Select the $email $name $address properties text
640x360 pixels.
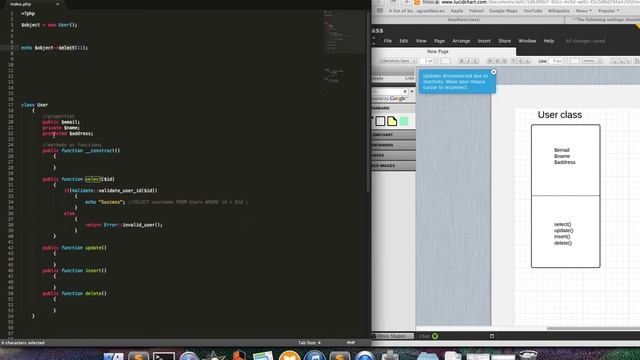tap(564, 156)
